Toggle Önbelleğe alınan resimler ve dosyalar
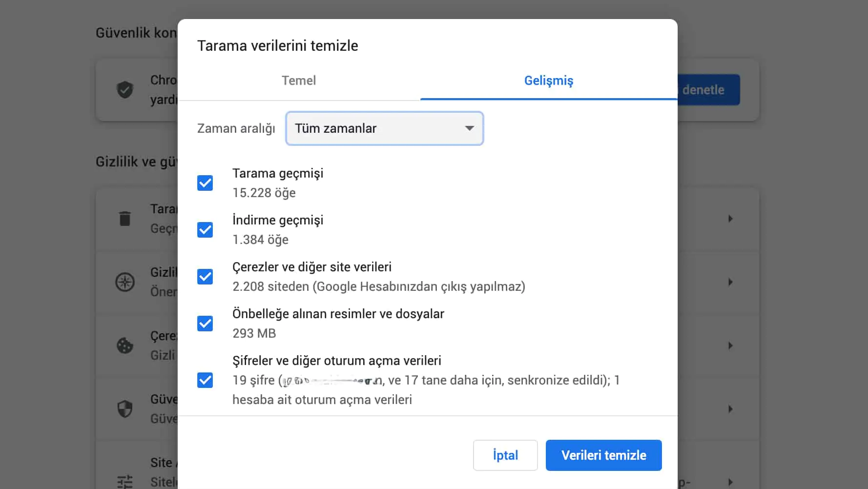 coord(205,323)
